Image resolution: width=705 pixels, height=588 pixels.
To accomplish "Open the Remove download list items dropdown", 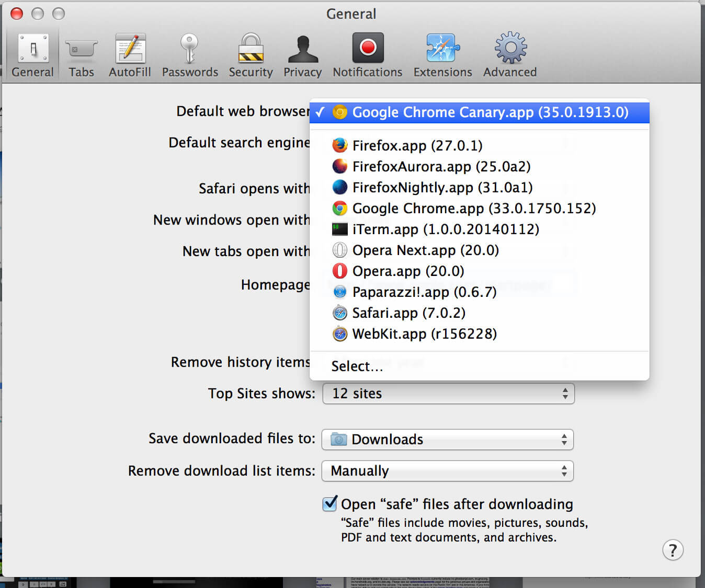I will tap(448, 471).
